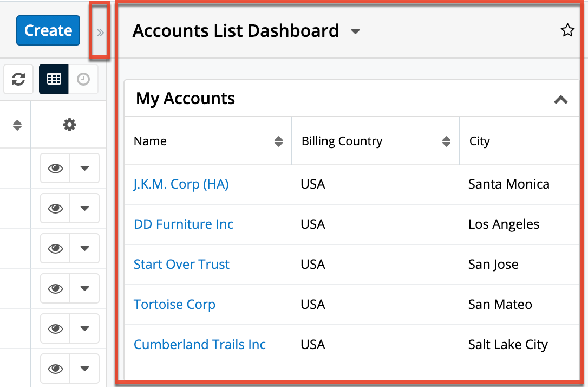
Task: Expand the intelligence pane with the double-arrow
Action: pyautogui.click(x=100, y=32)
